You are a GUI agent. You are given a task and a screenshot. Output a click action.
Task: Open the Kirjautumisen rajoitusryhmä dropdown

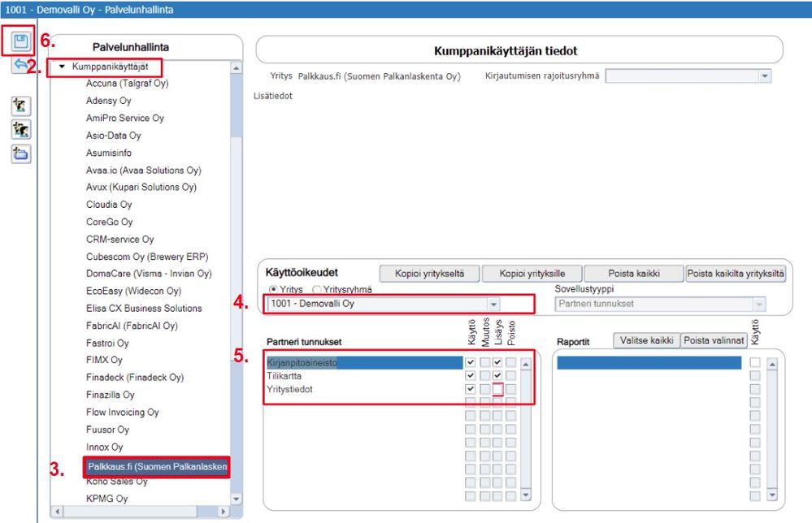pyautogui.click(x=765, y=76)
